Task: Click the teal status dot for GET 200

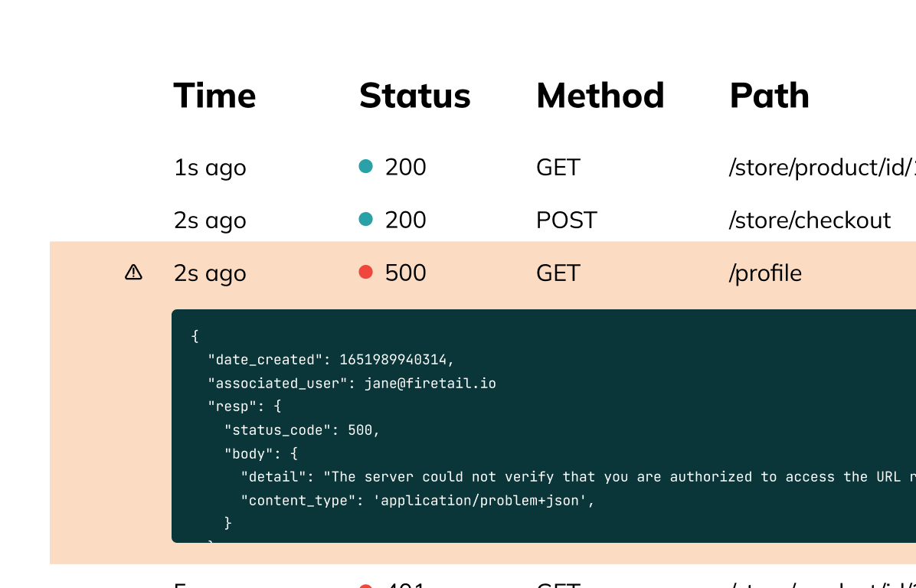Action: [x=365, y=166]
